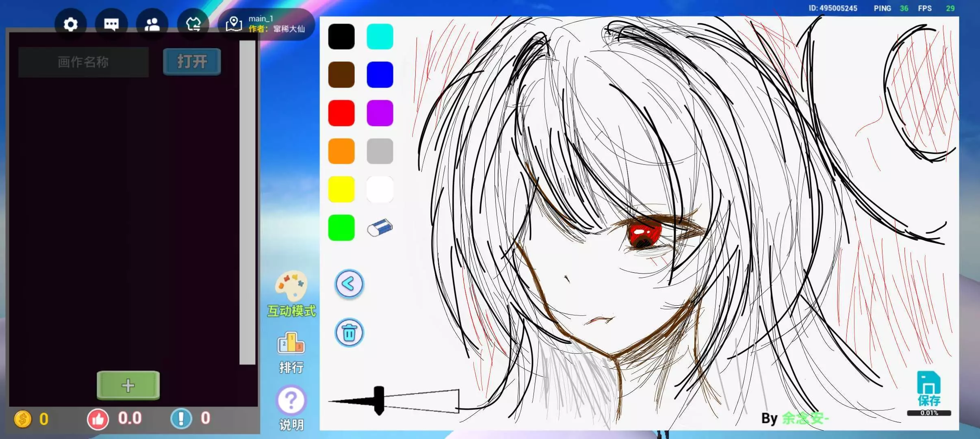Click the green plus add button
980x439 pixels.
click(x=128, y=385)
